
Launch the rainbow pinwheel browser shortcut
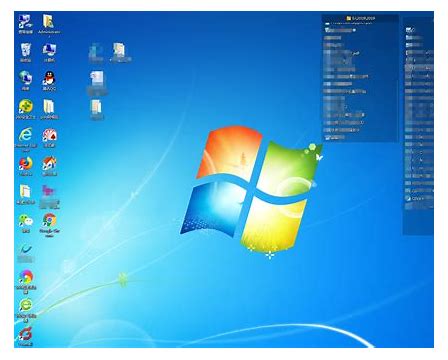pyautogui.click(x=26, y=277)
